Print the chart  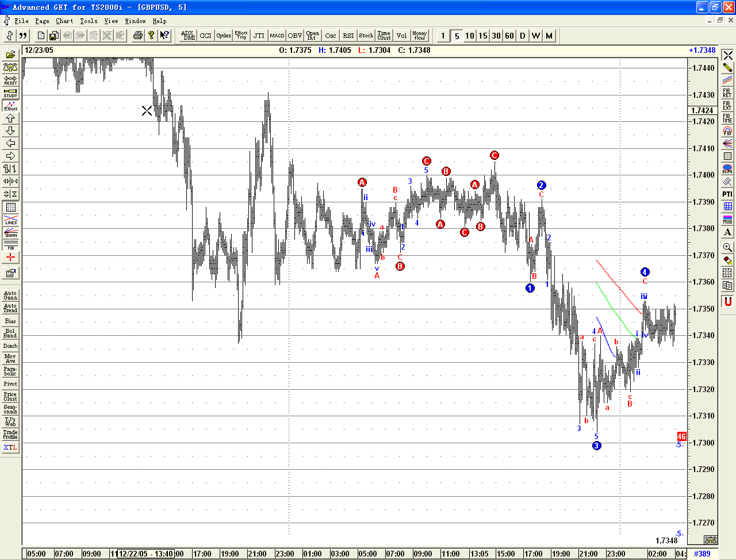coord(138,36)
